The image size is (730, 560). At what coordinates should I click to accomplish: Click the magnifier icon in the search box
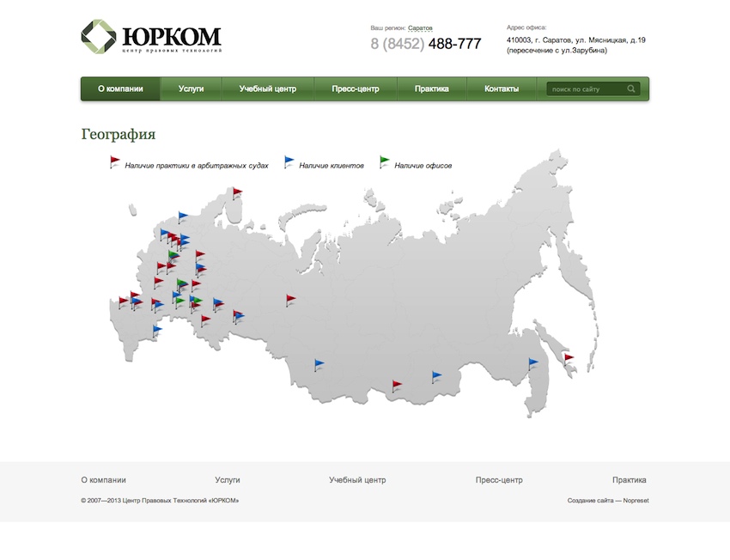click(x=631, y=88)
